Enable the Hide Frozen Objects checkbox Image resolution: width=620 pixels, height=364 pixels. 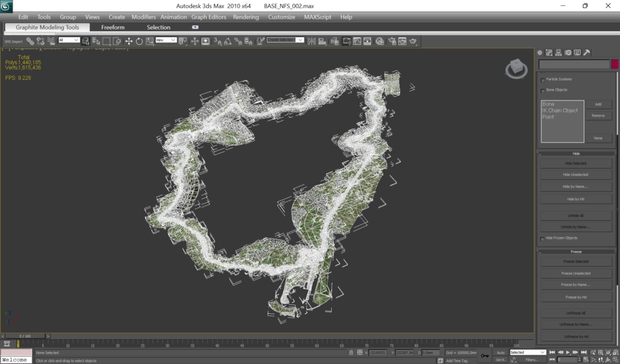[x=542, y=239]
